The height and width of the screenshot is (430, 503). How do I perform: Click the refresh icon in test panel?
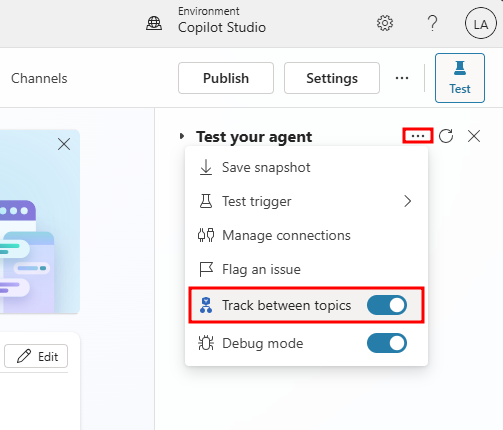click(x=446, y=136)
